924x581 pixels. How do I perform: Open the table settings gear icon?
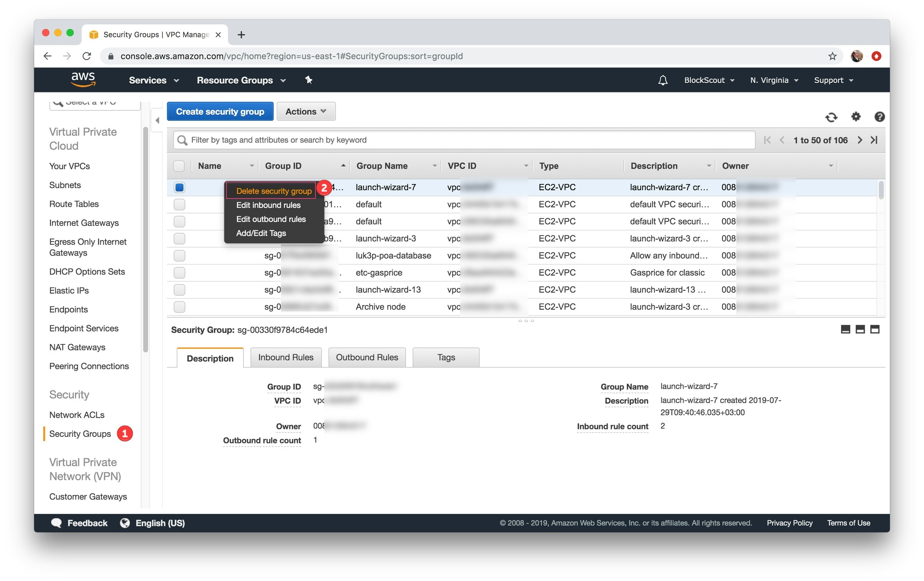click(855, 117)
